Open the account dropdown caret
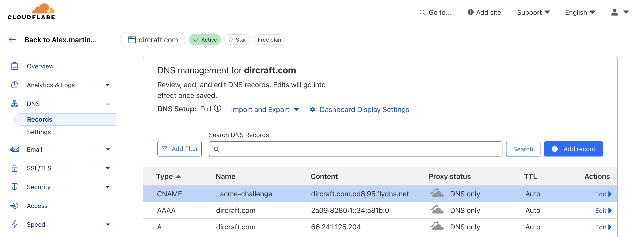This screenshot has height=237, width=644. click(x=626, y=12)
